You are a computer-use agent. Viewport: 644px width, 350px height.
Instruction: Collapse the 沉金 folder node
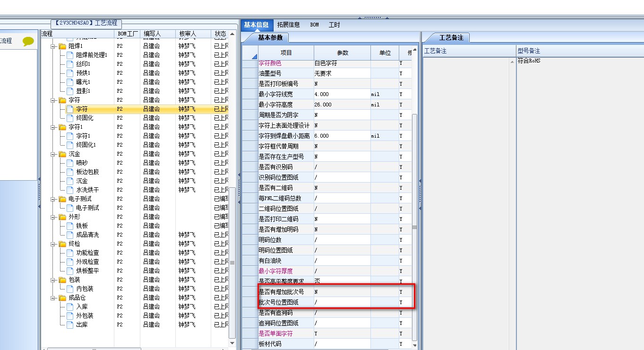(x=53, y=154)
